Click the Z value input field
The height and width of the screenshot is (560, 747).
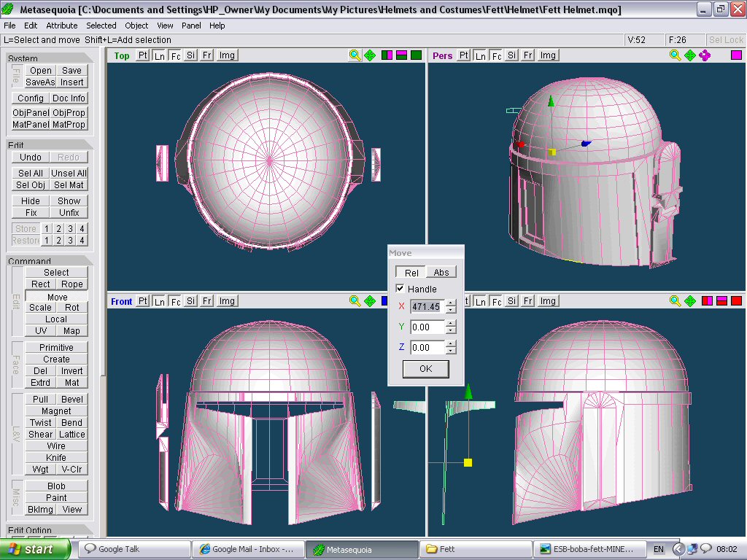point(427,348)
